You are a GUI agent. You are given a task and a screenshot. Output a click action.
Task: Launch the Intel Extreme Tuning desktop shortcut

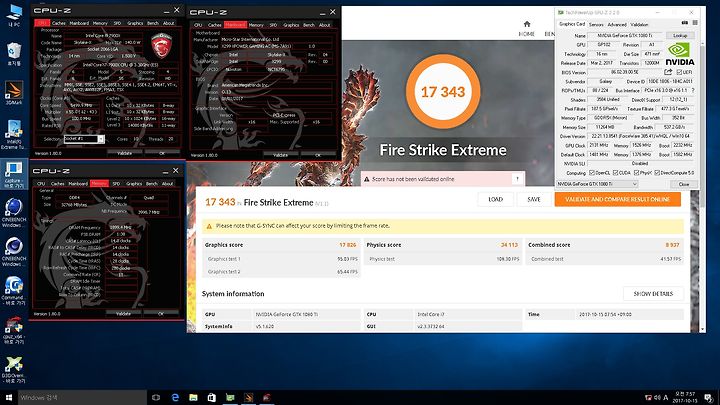[x=14, y=135]
